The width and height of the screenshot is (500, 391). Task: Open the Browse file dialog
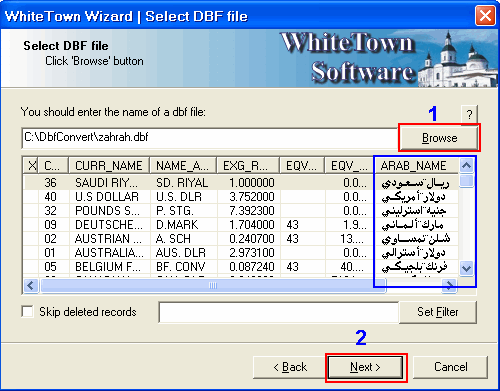(x=439, y=138)
